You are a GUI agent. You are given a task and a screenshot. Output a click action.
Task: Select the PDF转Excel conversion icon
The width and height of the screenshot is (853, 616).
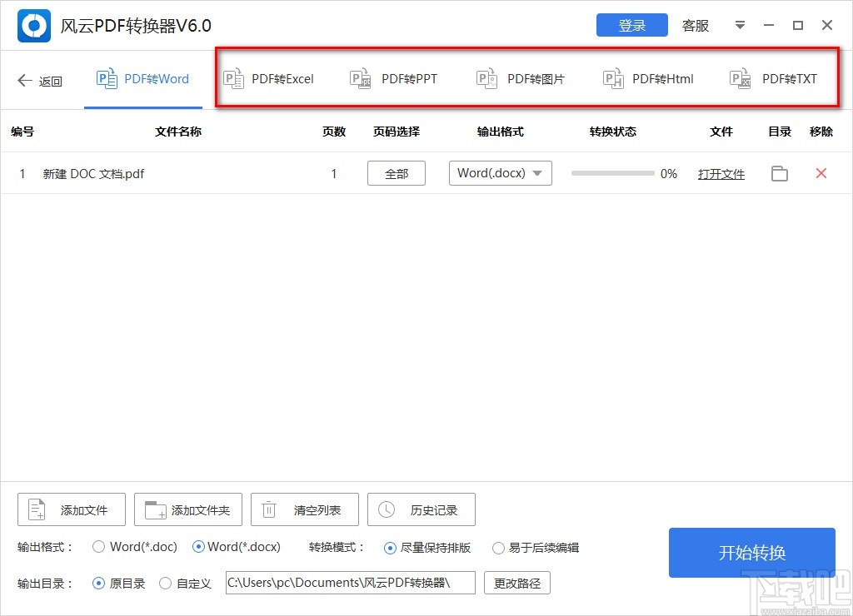click(x=236, y=78)
